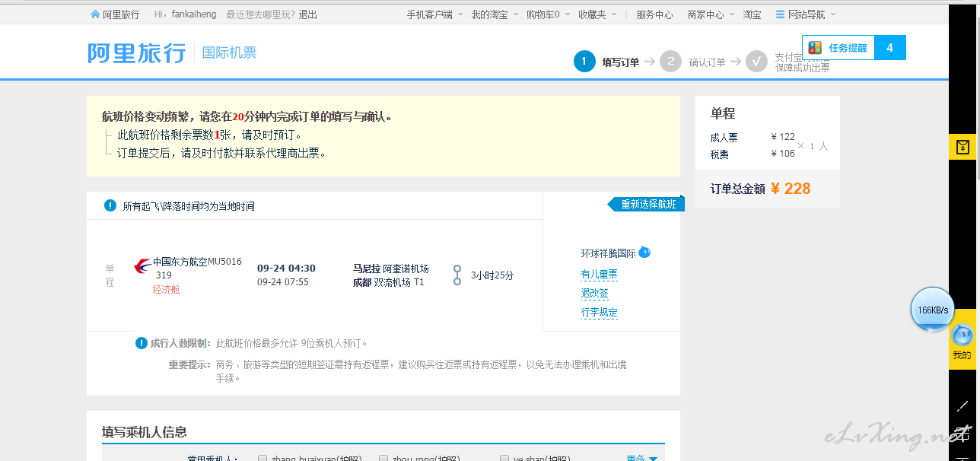
Task: Expand the 收藏夹 dropdown
Action: click(597, 14)
